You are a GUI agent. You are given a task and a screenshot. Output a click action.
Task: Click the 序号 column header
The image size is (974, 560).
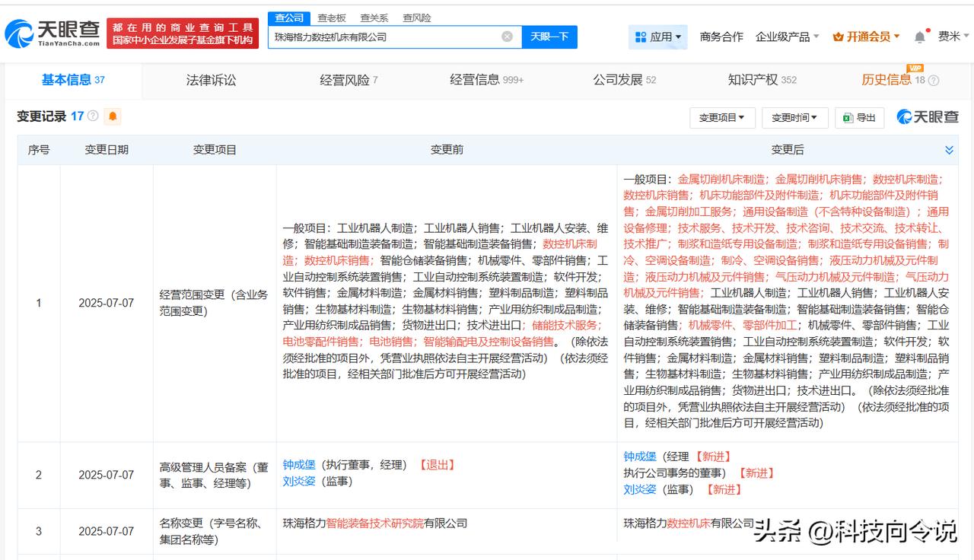point(39,150)
